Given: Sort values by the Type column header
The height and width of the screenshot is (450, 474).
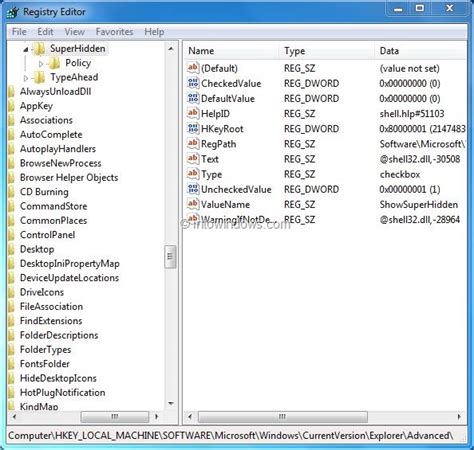Looking at the screenshot, I should click(327, 51).
